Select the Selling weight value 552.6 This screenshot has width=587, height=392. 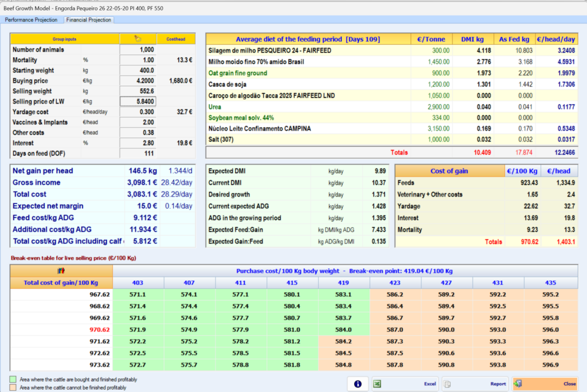[138, 91]
